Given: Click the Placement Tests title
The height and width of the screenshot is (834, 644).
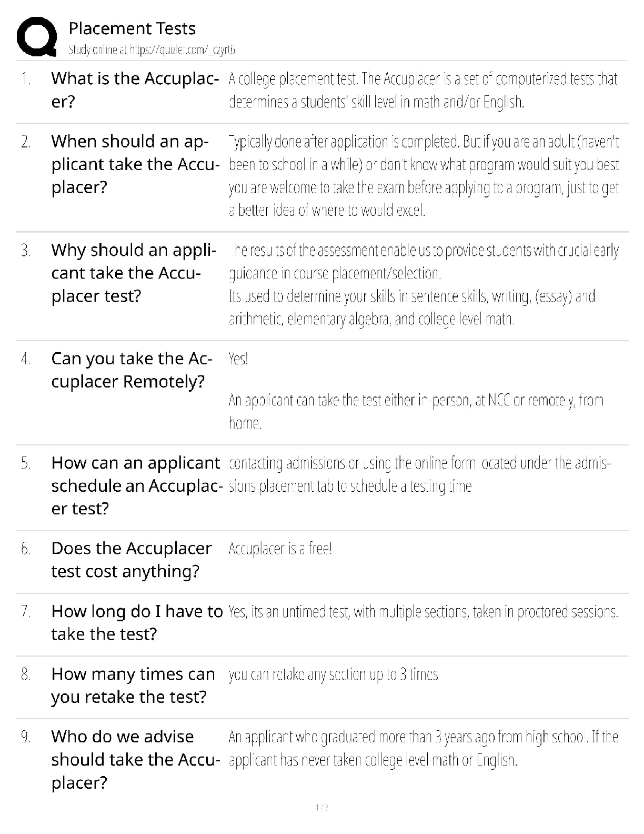Looking at the screenshot, I should point(132,28).
